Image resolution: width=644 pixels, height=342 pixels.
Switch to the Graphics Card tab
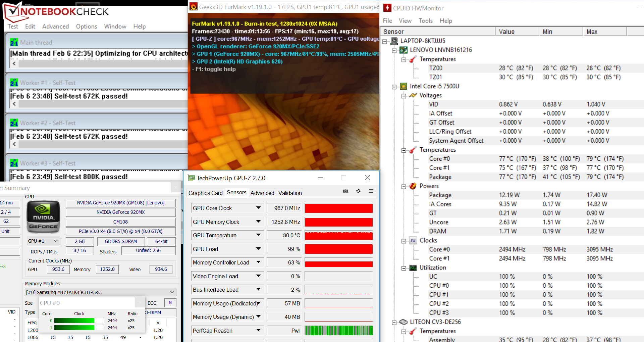coord(205,193)
